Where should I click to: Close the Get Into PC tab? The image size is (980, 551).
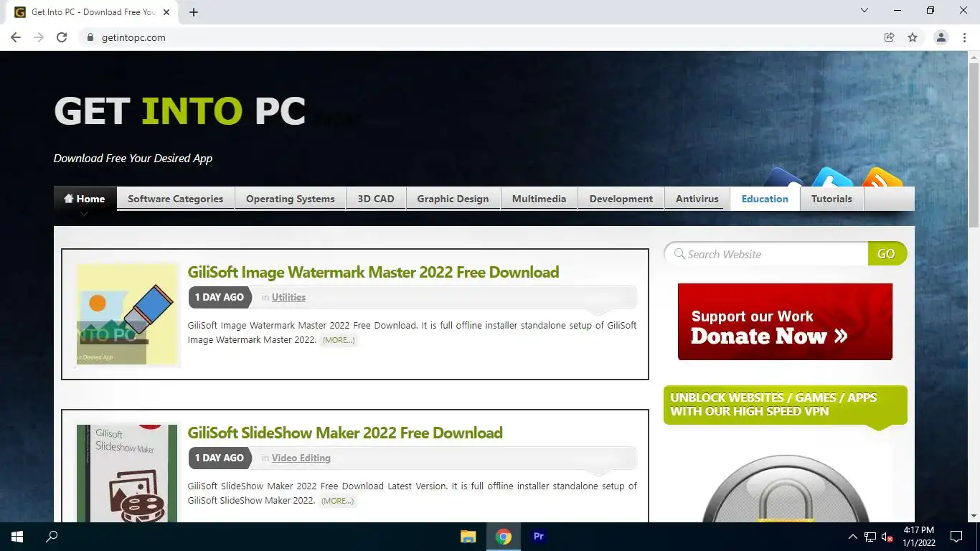click(x=166, y=12)
